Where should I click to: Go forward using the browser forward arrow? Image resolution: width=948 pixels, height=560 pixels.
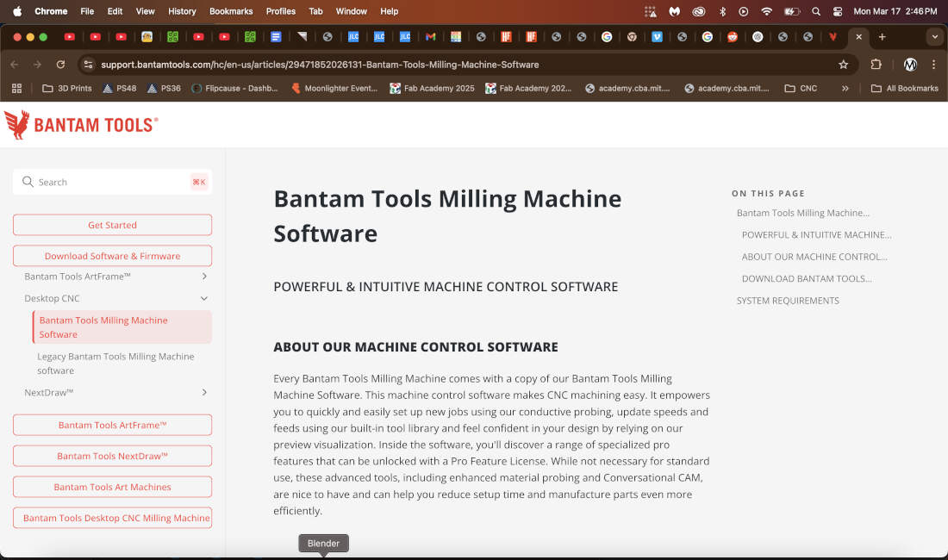tap(37, 65)
